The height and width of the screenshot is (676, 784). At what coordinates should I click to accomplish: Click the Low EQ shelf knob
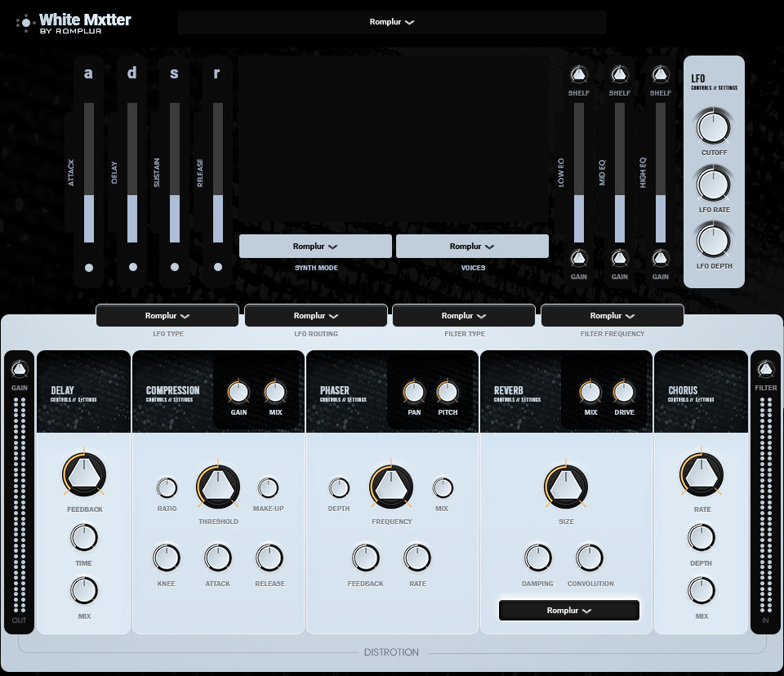tap(578, 75)
